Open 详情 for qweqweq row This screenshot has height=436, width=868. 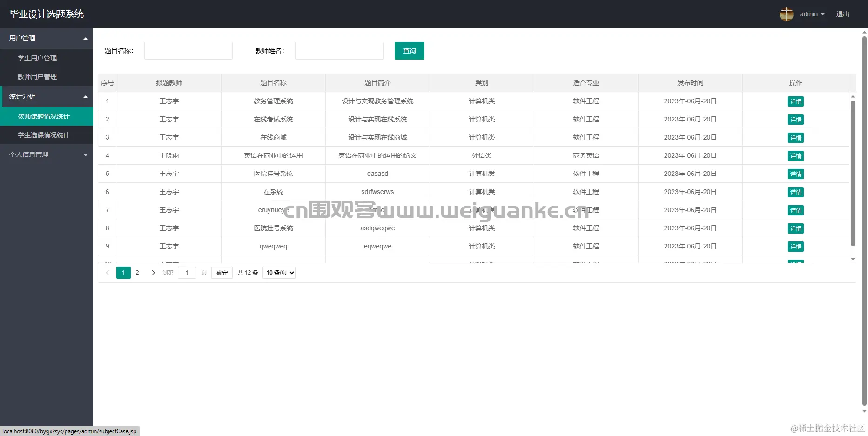(796, 247)
